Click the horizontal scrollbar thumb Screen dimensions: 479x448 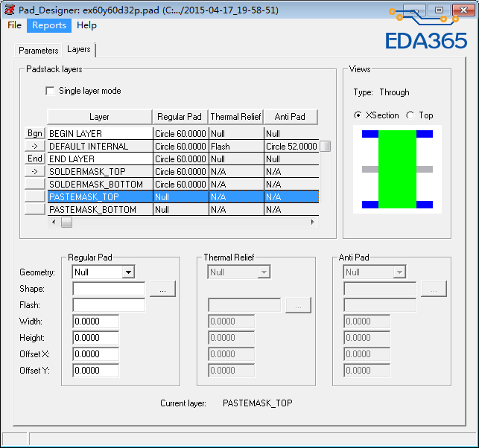pos(66,223)
